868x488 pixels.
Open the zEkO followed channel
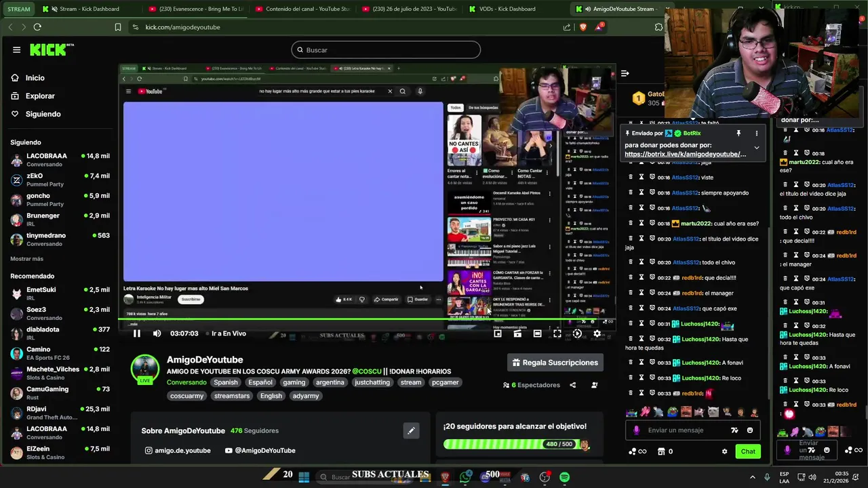coord(60,180)
